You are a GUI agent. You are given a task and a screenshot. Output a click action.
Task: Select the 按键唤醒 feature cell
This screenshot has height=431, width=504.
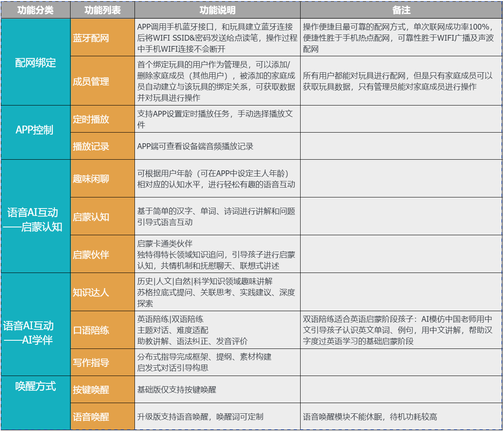[103, 390]
